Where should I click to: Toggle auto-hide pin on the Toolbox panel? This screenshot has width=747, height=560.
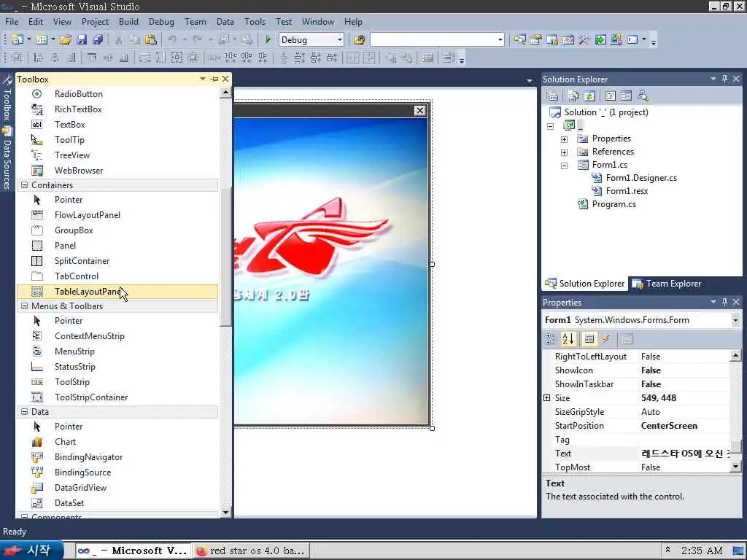(214, 79)
